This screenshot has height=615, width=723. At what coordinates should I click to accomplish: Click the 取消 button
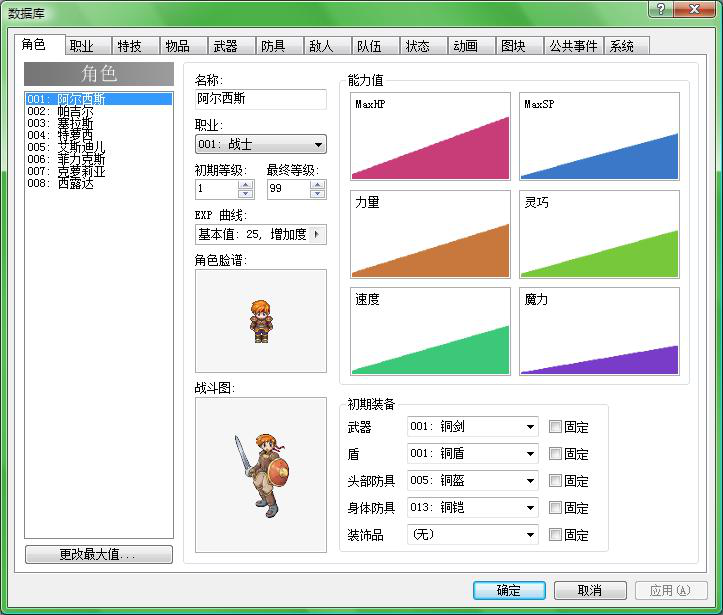[x=590, y=590]
